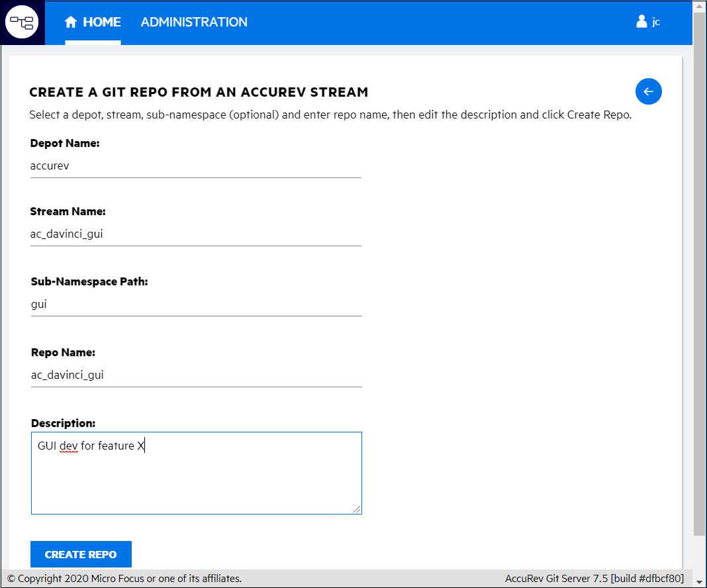Click the AccuRev Git Server logo icon
Screen dimensions: 707x588
pyautogui.click(x=23, y=23)
